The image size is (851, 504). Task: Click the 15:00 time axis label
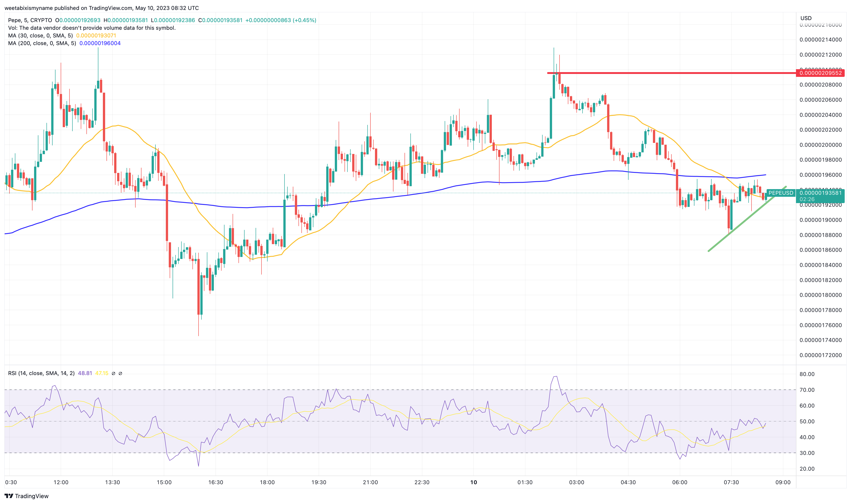point(164,482)
